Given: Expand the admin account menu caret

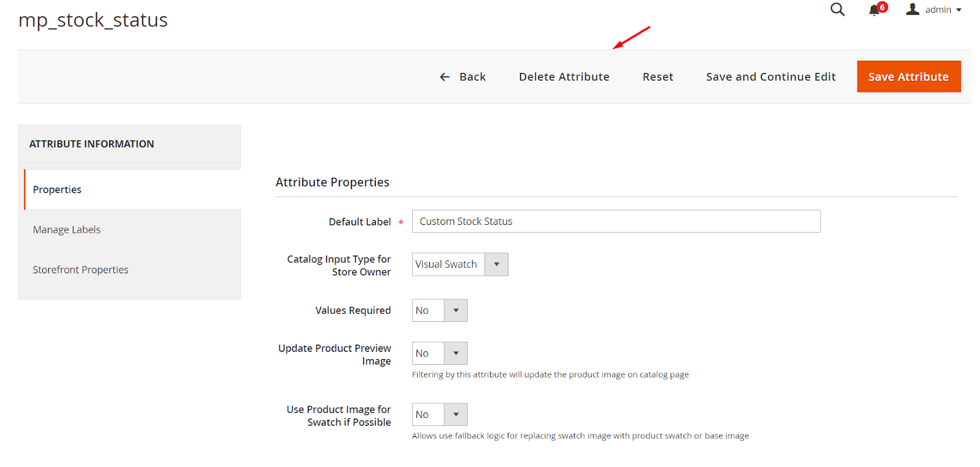Looking at the screenshot, I should coord(959,10).
